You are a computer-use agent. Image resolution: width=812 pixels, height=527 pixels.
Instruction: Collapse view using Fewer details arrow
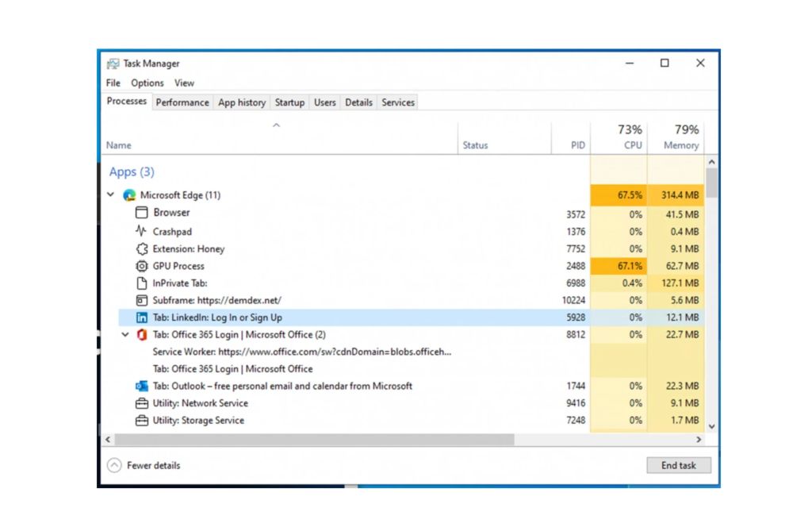point(114,466)
